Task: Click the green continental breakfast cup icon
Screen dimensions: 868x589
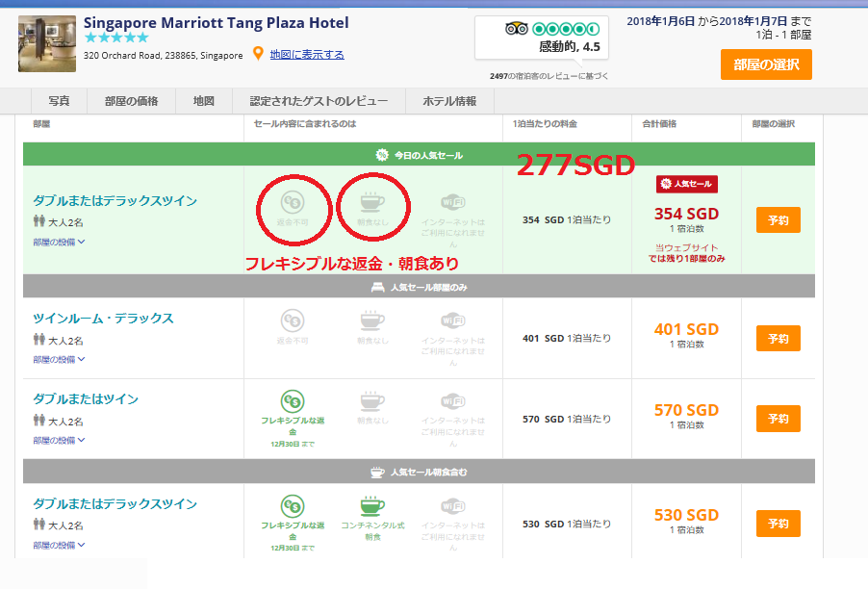Action: pyautogui.click(x=372, y=505)
